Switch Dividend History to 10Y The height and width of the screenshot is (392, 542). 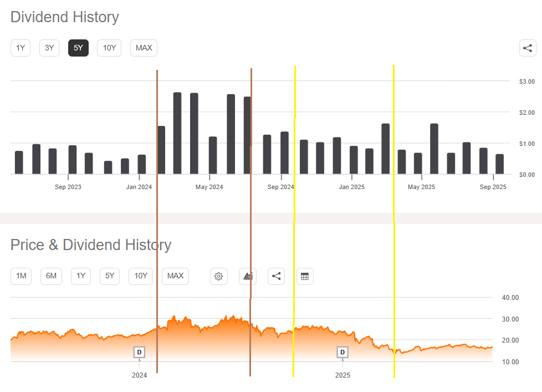[x=109, y=48]
